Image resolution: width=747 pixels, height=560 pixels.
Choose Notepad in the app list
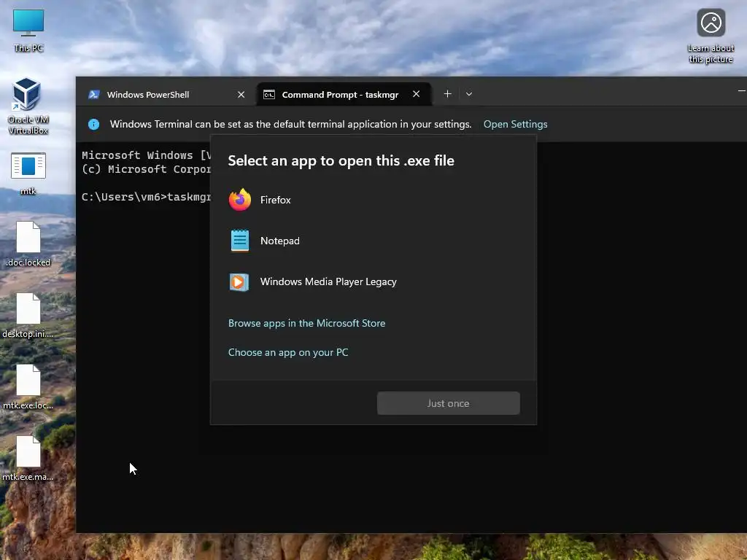373,241
